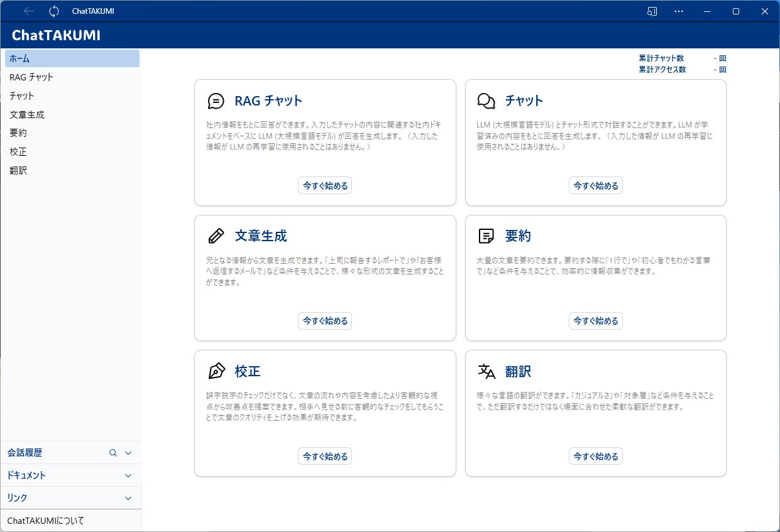
Task: Click the 要約 card title
Action: point(518,236)
